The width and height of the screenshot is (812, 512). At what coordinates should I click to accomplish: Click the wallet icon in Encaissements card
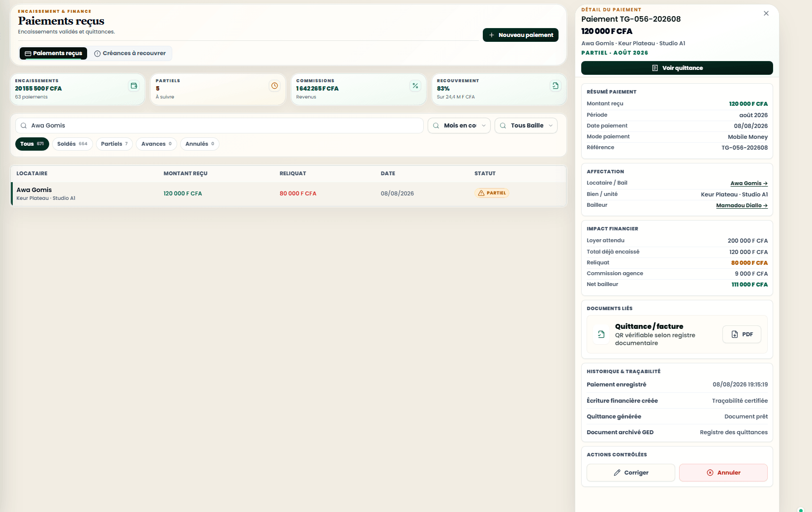click(x=134, y=86)
